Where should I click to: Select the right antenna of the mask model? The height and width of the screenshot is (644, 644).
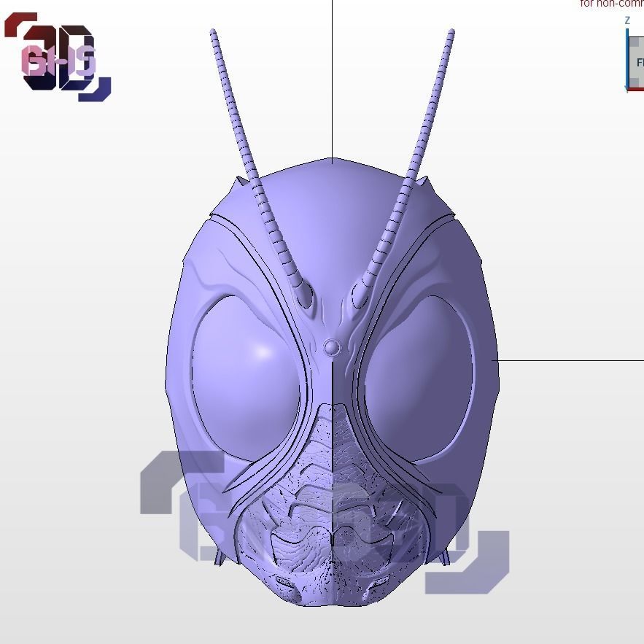[403, 168]
